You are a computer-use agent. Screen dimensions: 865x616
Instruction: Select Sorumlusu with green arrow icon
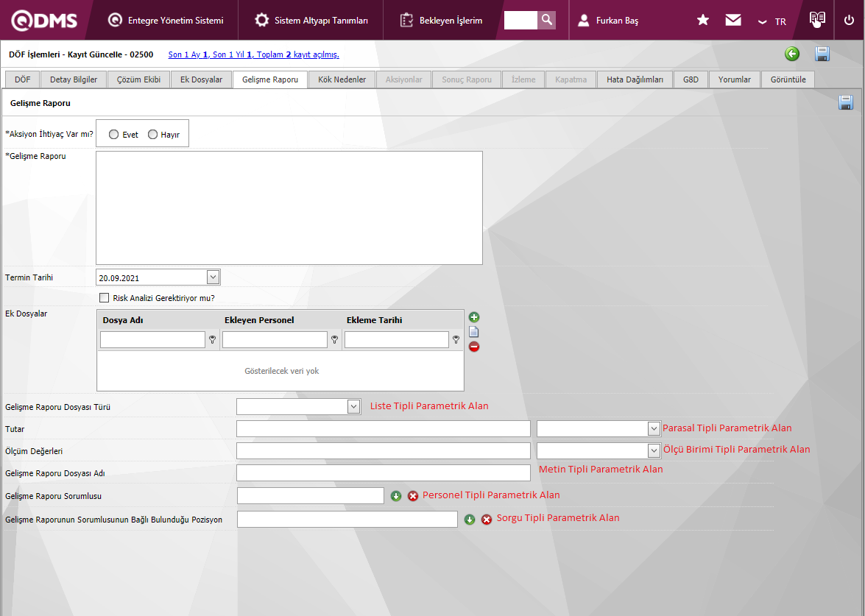click(x=396, y=496)
